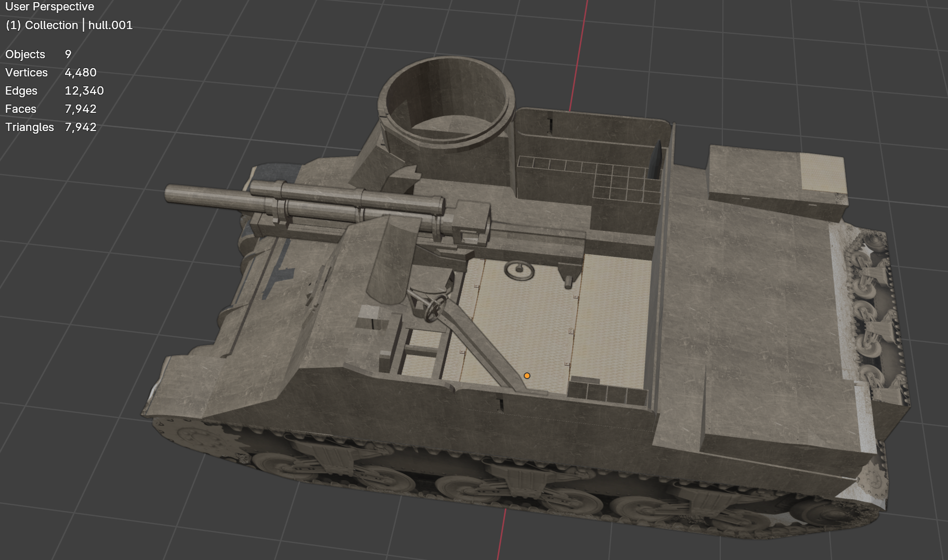Click the object count value "9"
The image size is (948, 560).
tap(68, 54)
